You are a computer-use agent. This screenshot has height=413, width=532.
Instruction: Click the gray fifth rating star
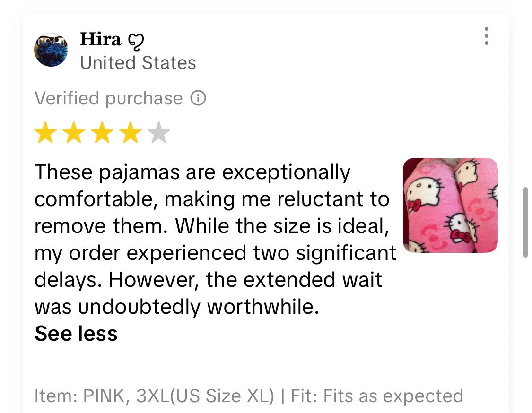159,133
